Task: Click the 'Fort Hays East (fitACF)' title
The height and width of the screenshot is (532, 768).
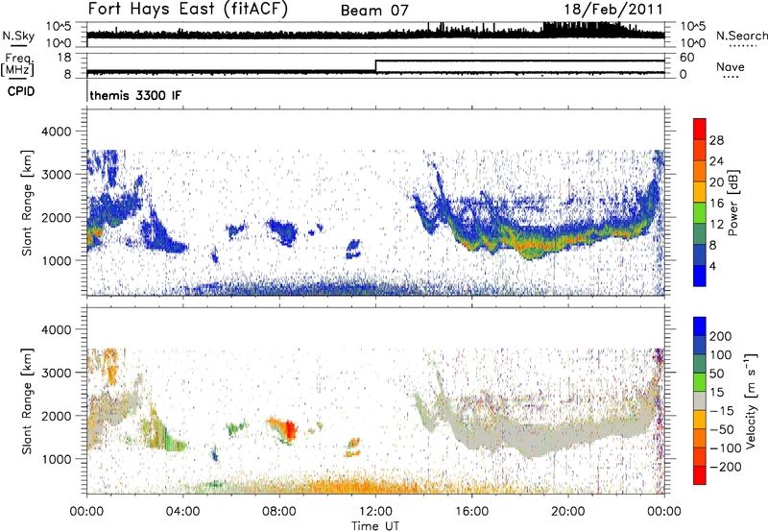Action: point(188,9)
